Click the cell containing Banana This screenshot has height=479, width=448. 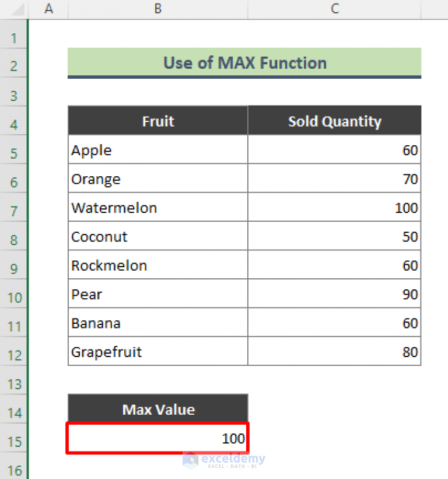click(x=157, y=323)
